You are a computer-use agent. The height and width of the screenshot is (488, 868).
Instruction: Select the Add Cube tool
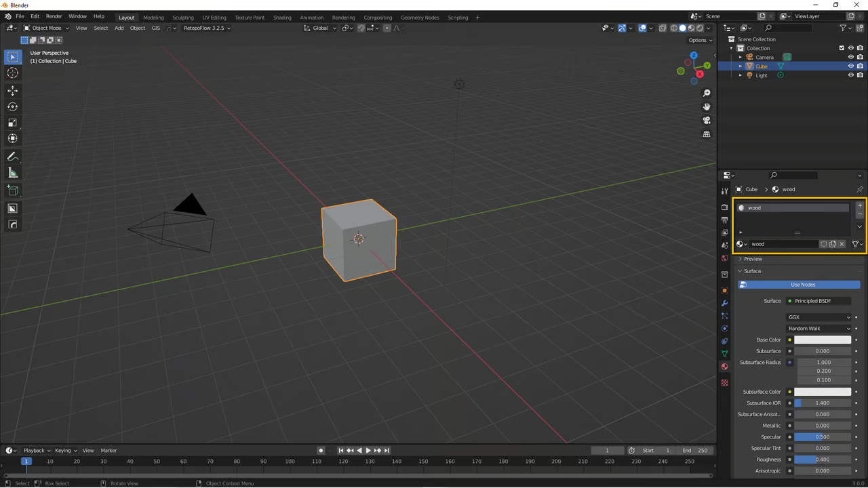pyautogui.click(x=12, y=190)
